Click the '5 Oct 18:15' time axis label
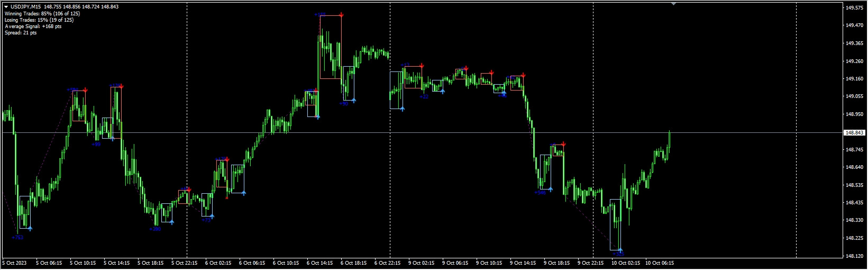The height and width of the screenshot is (270, 868). pyautogui.click(x=151, y=263)
